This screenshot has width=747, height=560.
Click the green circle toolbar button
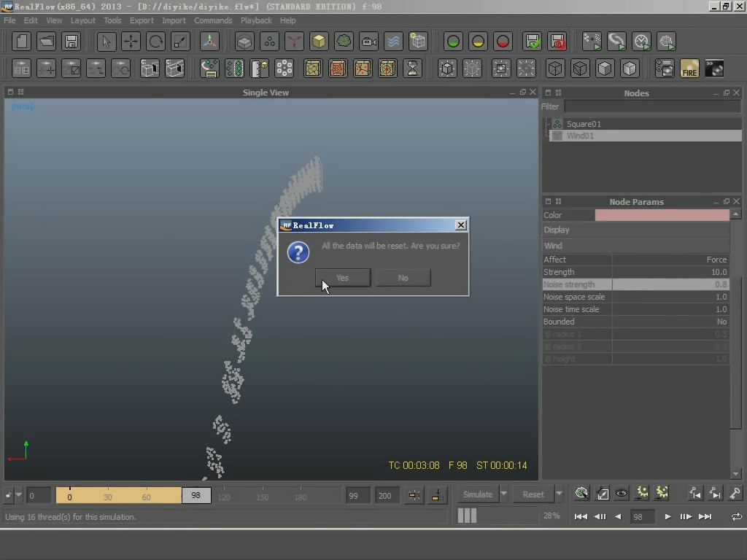[453, 42]
